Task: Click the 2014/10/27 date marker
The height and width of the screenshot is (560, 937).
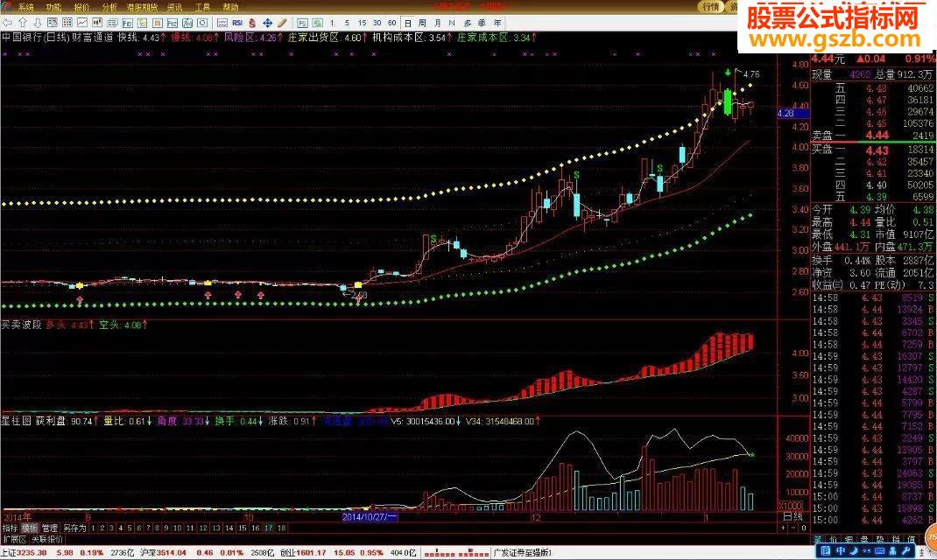Action: 370,516
